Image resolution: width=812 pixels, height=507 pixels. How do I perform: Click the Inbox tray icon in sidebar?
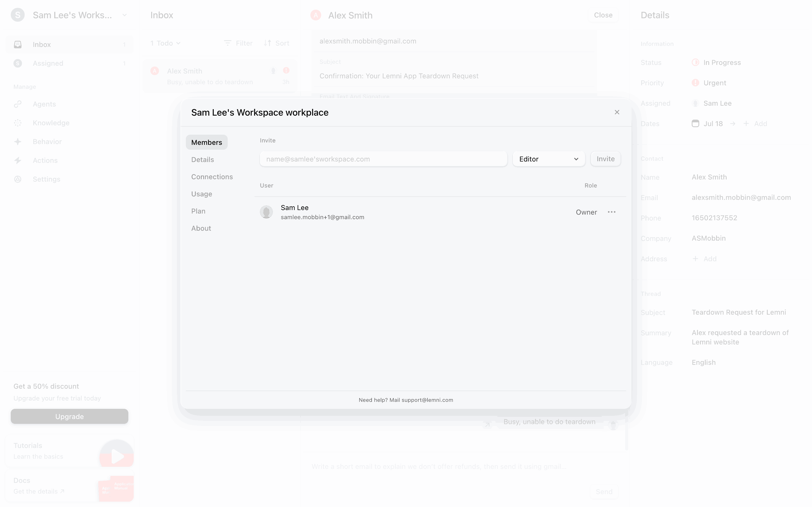pyautogui.click(x=18, y=44)
